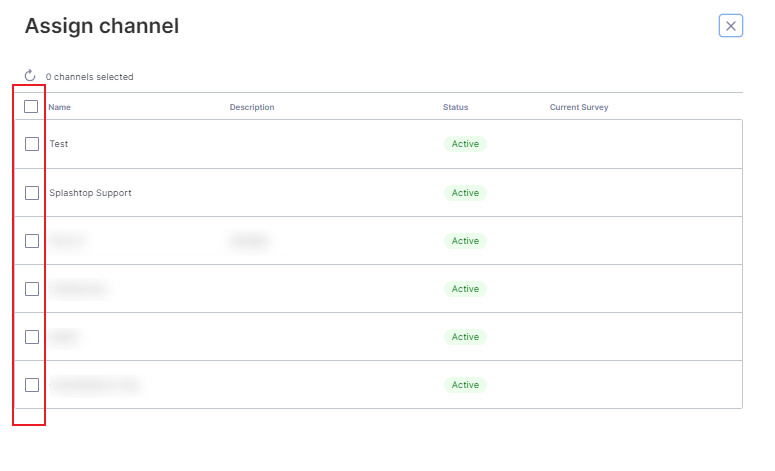Click the refresh channels icon

(30, 76)
